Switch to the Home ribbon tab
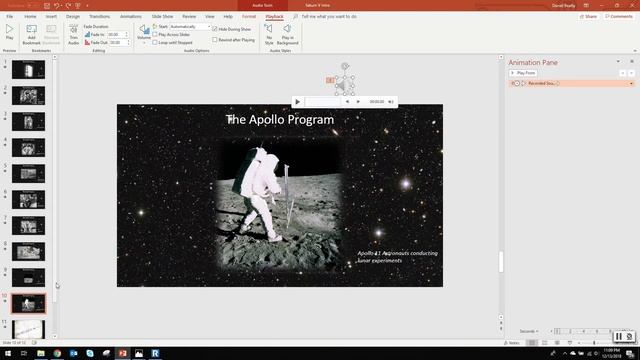The height and width of the screenshot is (360, 640). click(30, 17)
